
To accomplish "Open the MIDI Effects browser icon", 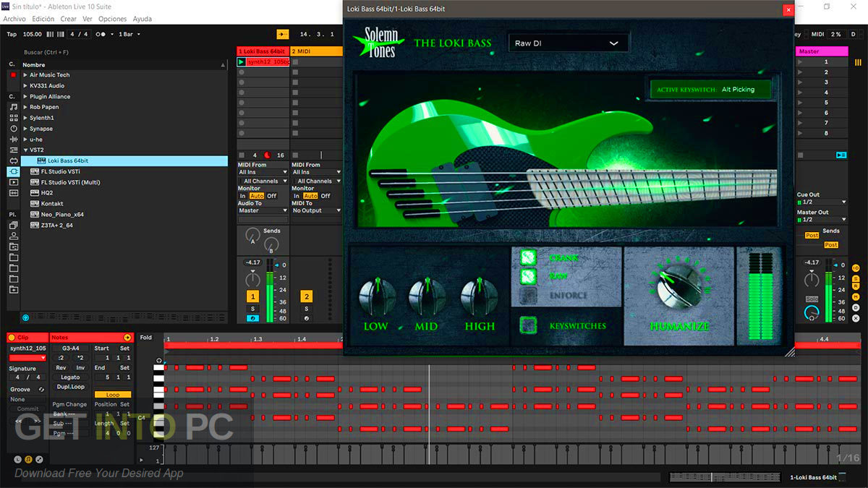I will (13, 150).
